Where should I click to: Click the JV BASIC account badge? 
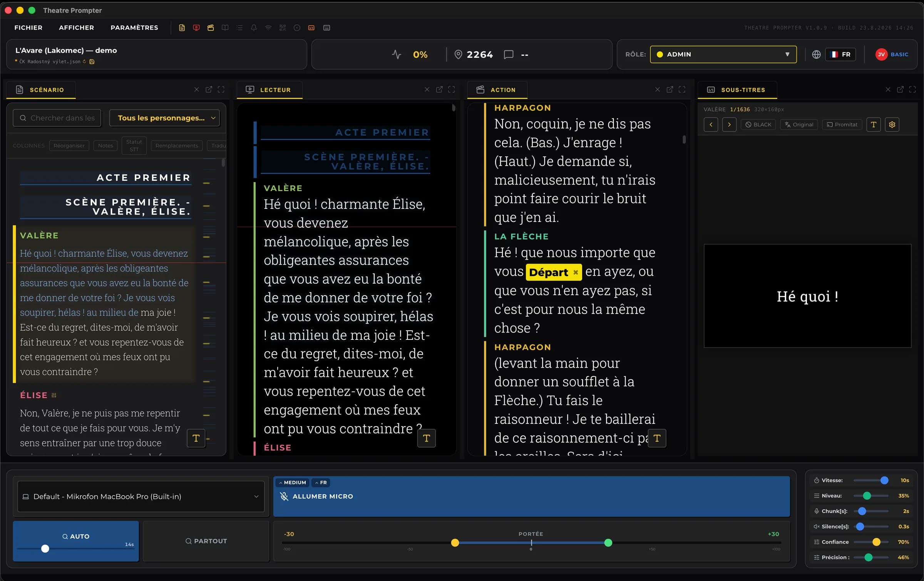[x=892, y=54]
